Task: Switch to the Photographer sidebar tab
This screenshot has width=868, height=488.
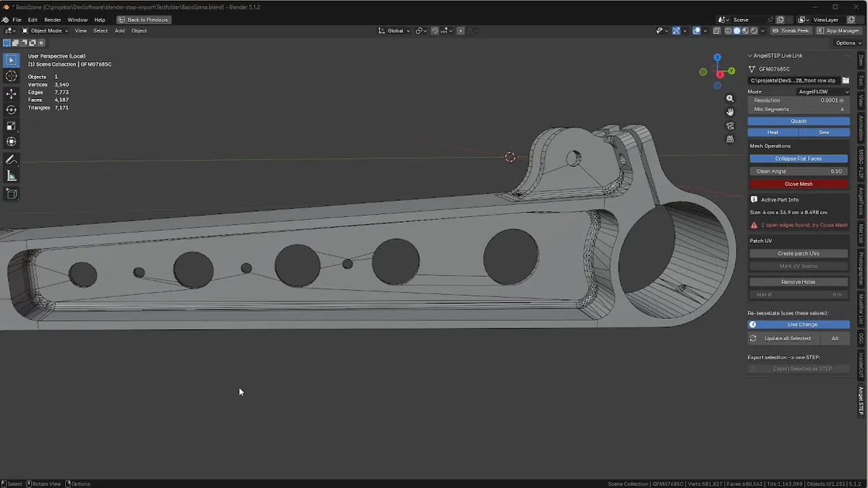Action: pyautogui.click(x=861, y=267)
